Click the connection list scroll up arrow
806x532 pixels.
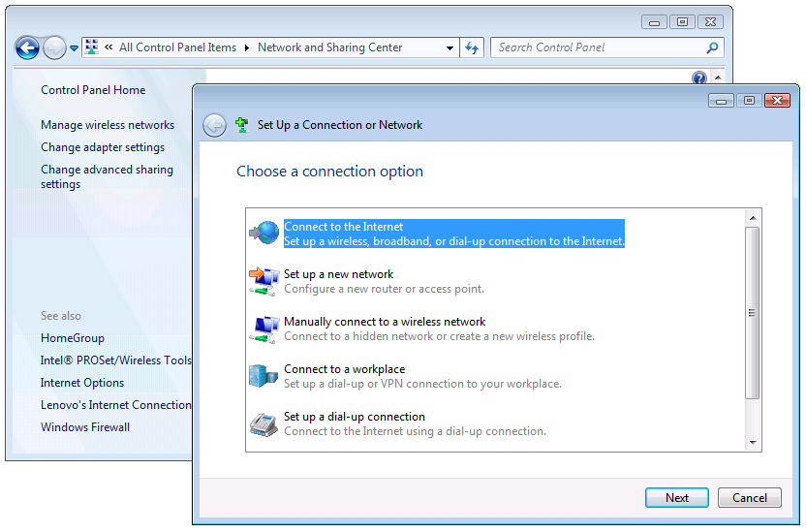(753, 218)
